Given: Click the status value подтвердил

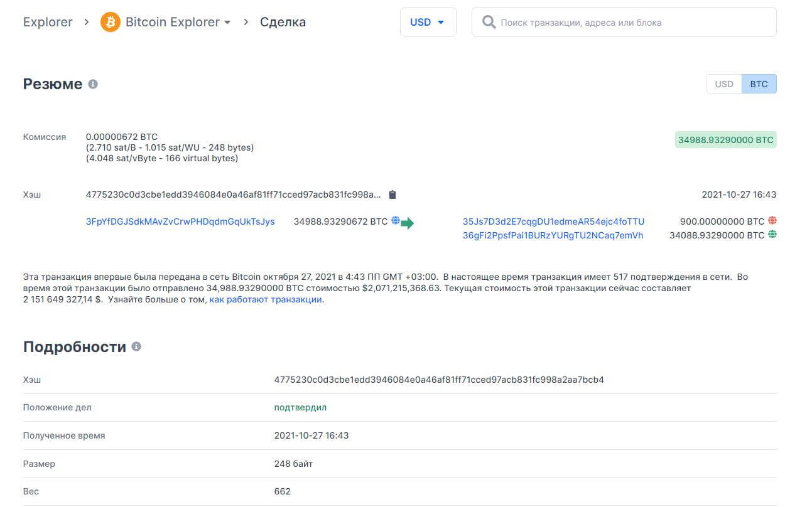Looking at the screenshot, I should click(x=300, y=407).
